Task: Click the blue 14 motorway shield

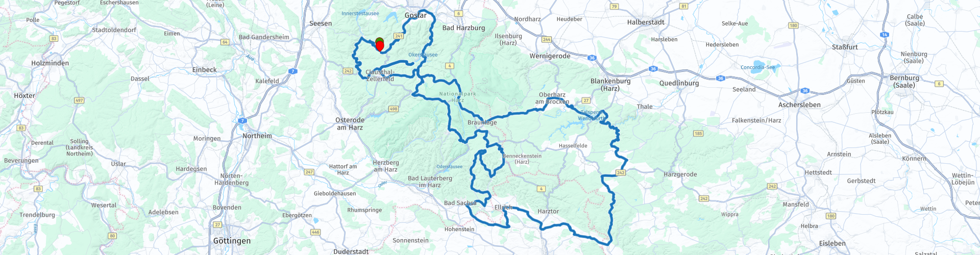Action: [x=885, y=35]
